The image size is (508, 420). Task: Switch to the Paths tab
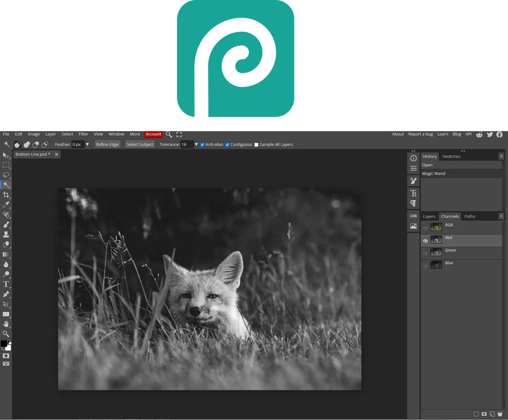click(470, 217)
